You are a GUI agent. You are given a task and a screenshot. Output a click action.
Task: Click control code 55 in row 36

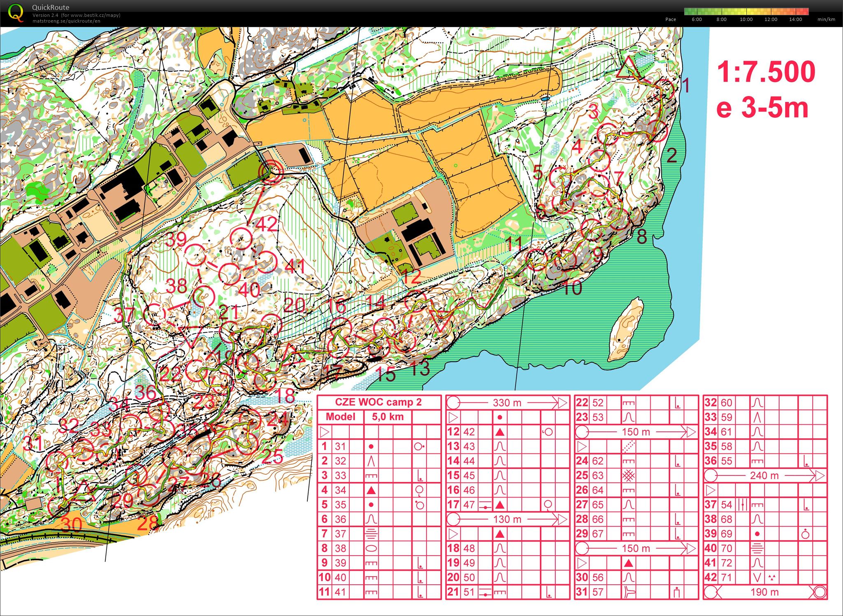(727, 461)
